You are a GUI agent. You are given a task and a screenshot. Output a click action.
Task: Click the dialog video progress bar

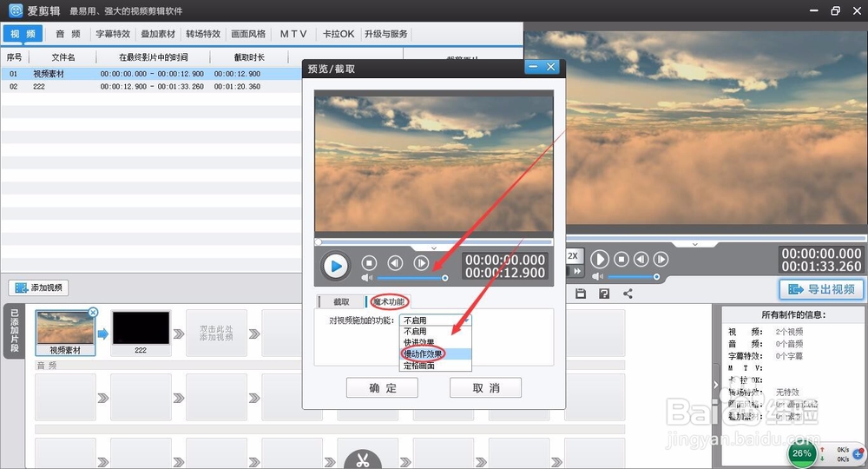[x=434, y=242]
